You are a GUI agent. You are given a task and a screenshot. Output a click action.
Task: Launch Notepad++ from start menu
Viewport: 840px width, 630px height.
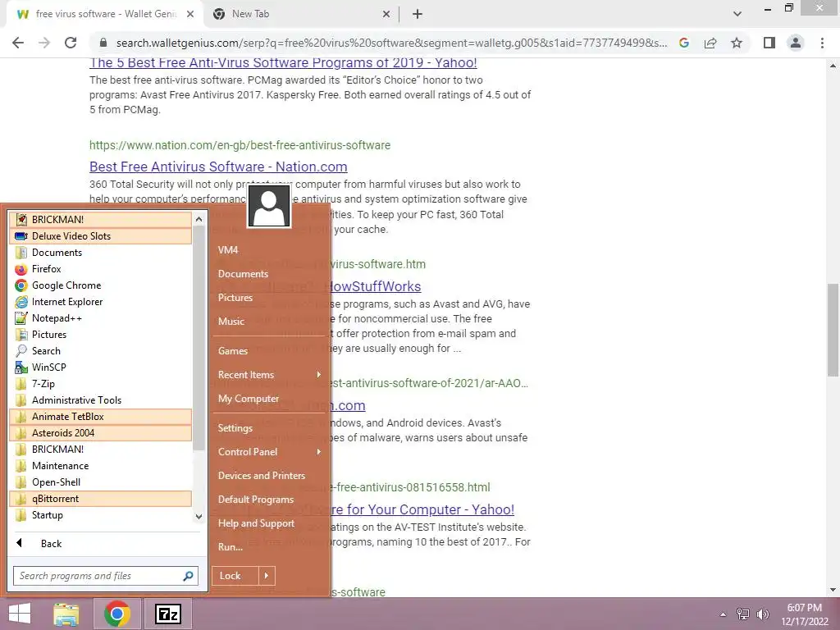(x=100, y=318)
